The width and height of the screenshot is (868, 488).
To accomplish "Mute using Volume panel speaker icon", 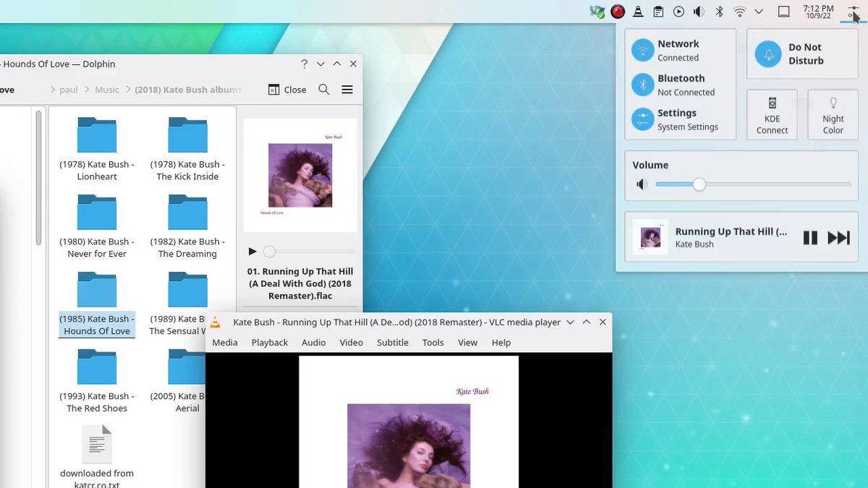I will [642, 184].
